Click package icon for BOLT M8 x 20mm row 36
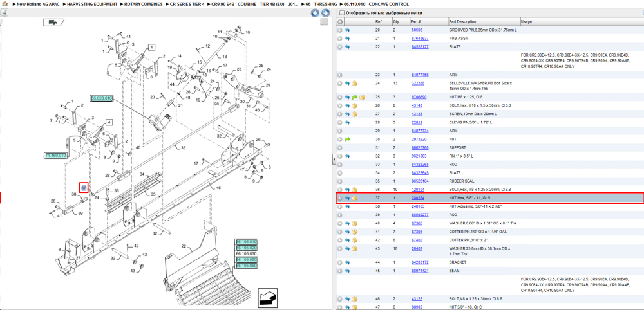This screenshot has width=644, height=310. tap(354, 190)
